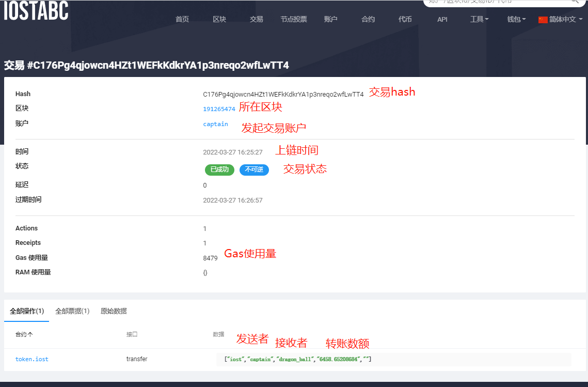Screen dimensions: 588x387
Task: Open the 钱包 dropdown menu
Action: [x=515, y=19]
